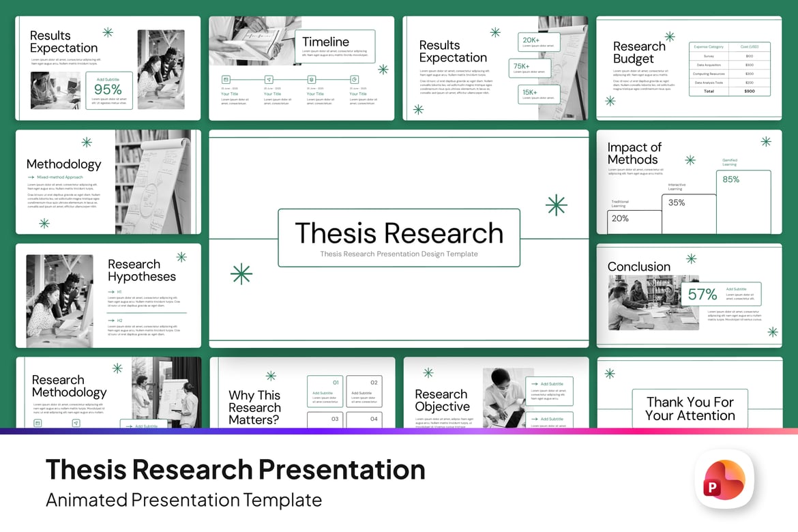Click the box icon on the Timeline slide
798x532 pixels.
click(x=312, y=79)
